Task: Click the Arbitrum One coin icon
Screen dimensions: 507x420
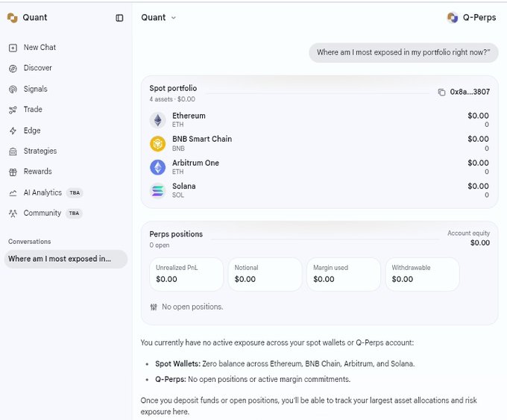Action: (158, 167)
